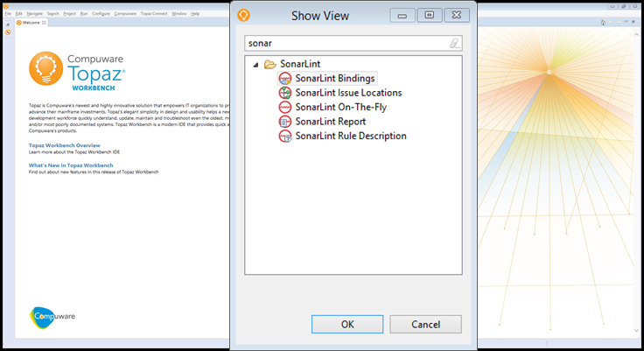Click the orange perspective icon in left sidebar

[8, 32]
